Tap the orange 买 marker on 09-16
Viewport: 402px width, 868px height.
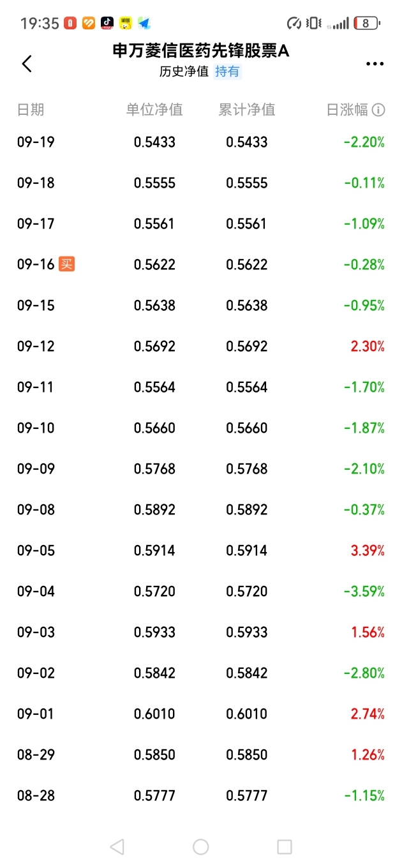(x=66, y=264)
